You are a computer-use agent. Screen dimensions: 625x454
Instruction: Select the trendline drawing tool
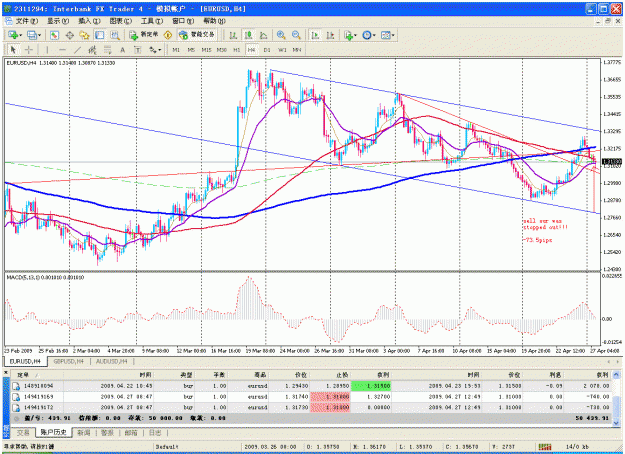(77, 50)
